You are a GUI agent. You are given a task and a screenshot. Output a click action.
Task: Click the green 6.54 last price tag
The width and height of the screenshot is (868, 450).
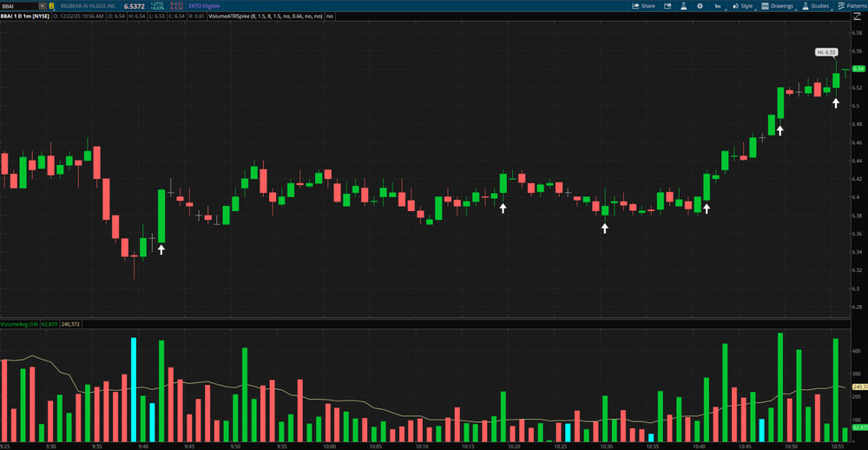[858, 69]
